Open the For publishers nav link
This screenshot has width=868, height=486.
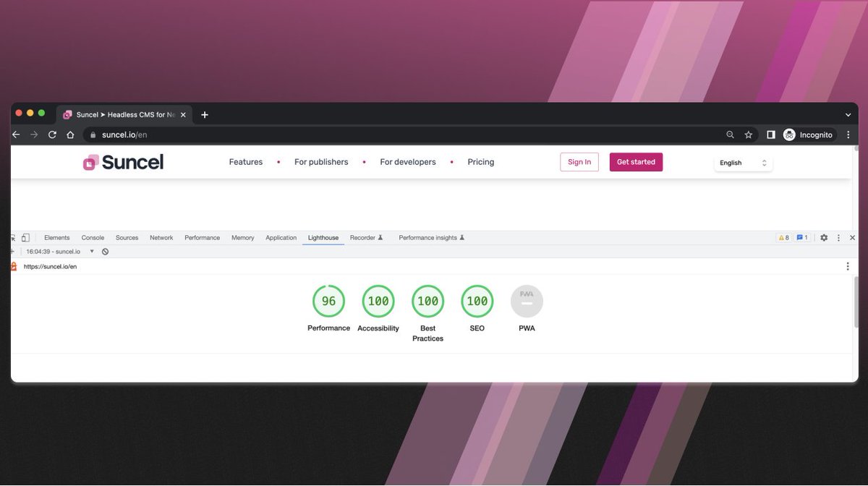click(x=321, y=162)
